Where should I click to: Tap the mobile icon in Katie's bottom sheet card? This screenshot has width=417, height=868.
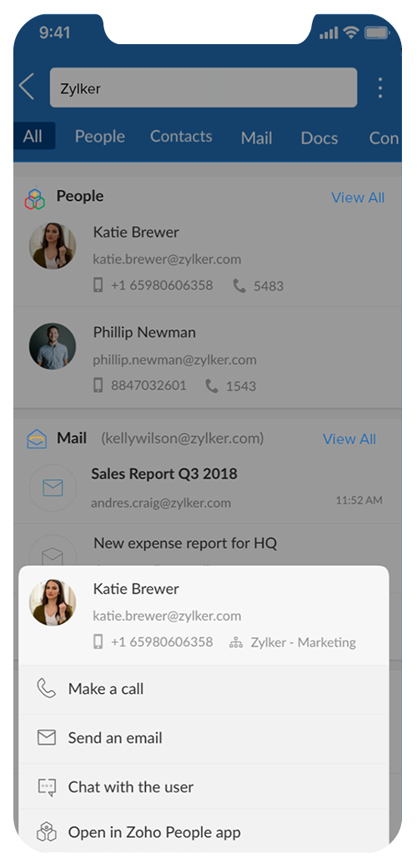98,642
